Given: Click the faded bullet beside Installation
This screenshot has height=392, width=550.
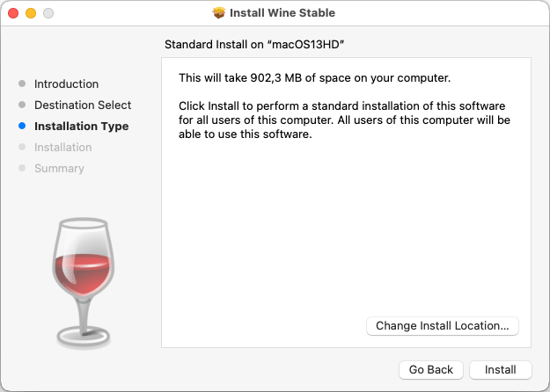Looking at the screenshot, I should 22,147.
